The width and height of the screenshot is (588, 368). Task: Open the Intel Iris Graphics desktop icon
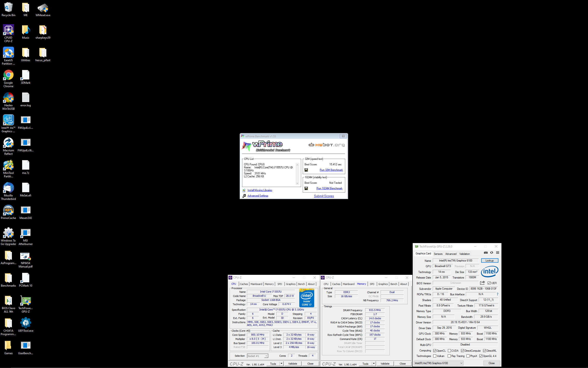pos(8,124)
